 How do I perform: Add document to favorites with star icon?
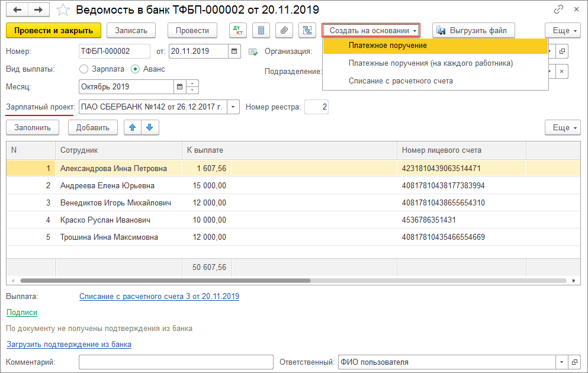[63, 9]
